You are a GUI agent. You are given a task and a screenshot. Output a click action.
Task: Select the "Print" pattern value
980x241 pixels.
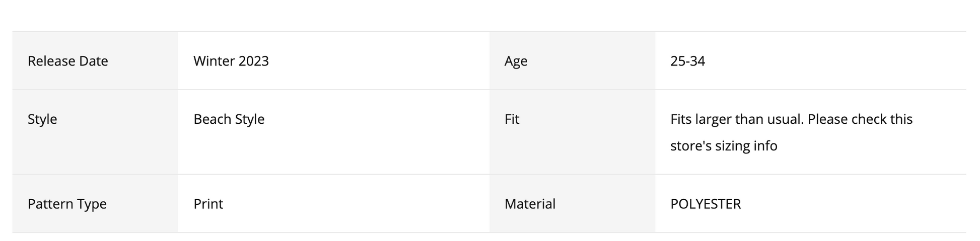point(208,204)
